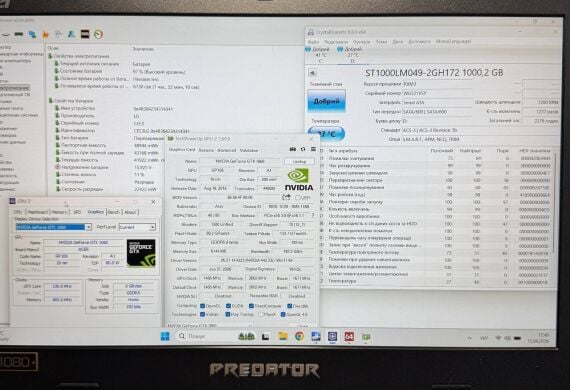Click the battery icon in the system tray

(x=517, y=338)
